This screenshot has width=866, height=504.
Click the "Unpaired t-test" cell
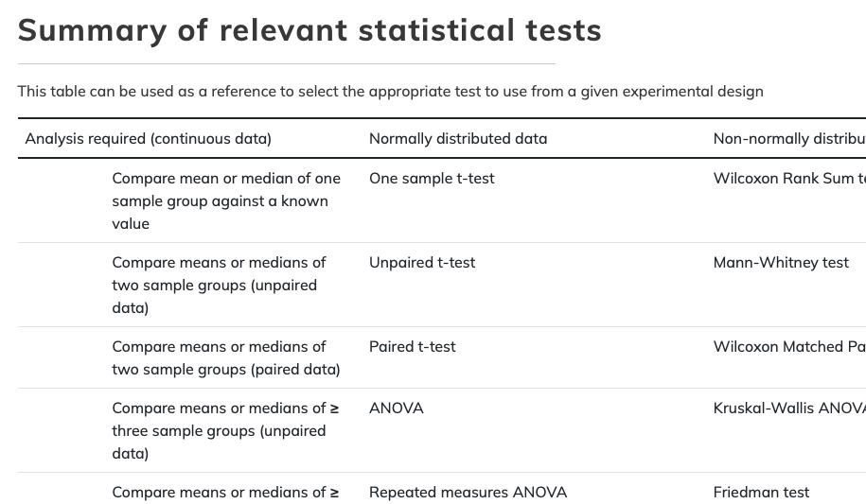(422, 263)
